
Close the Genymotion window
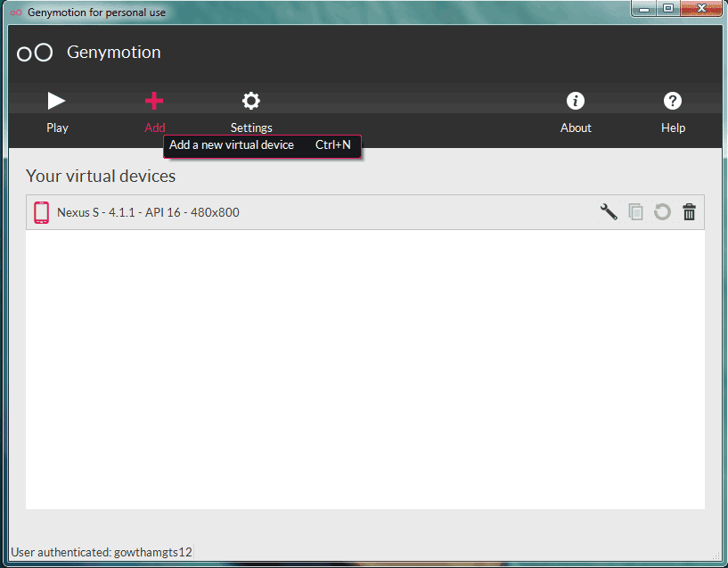701,8
